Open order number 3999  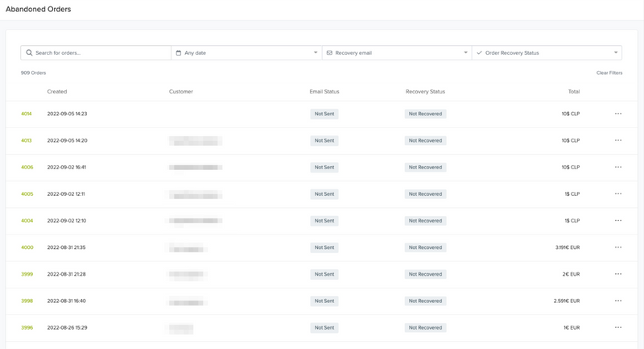[27, 274]
